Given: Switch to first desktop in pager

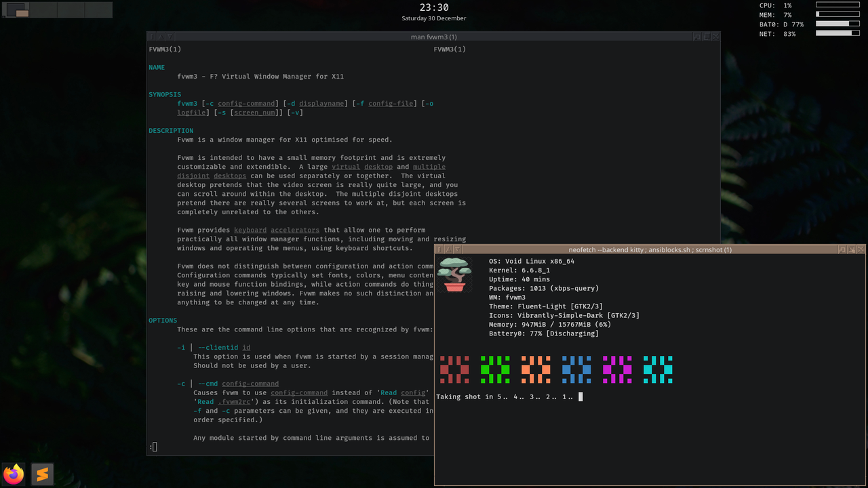Looking at the screenshot, I should point(16,9).
